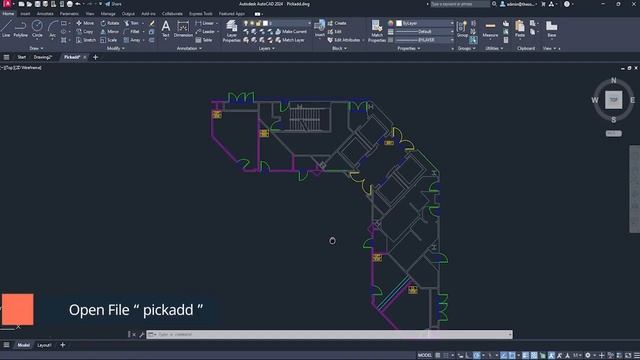This screenshot has width=640, height=360.
Task: Expand the Modify panel
Action: (116, 49)
